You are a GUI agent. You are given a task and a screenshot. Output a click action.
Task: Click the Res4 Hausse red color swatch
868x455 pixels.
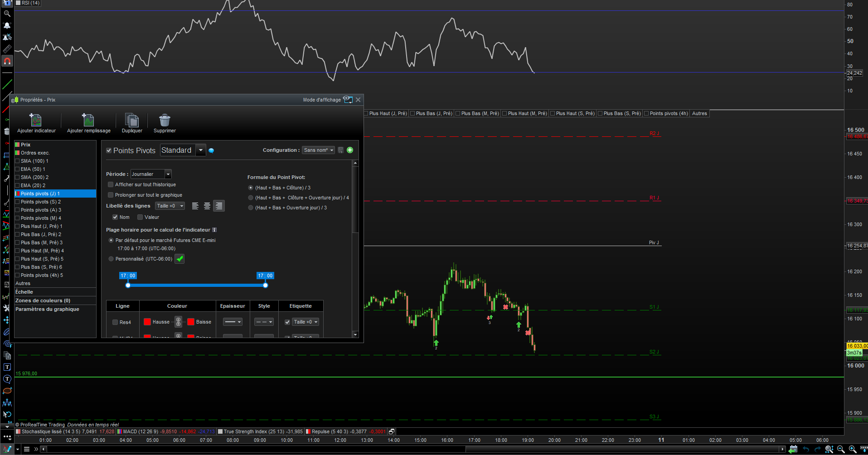(x=147, y=322)
